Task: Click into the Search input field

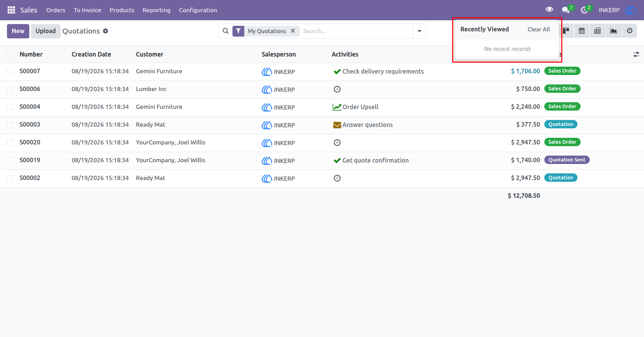Action: [356, 31]
